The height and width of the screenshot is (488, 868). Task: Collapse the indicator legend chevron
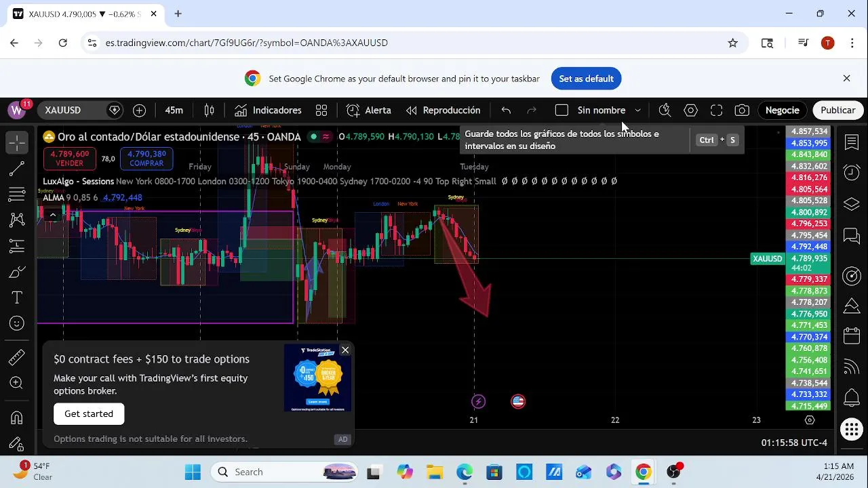point(53,215)
